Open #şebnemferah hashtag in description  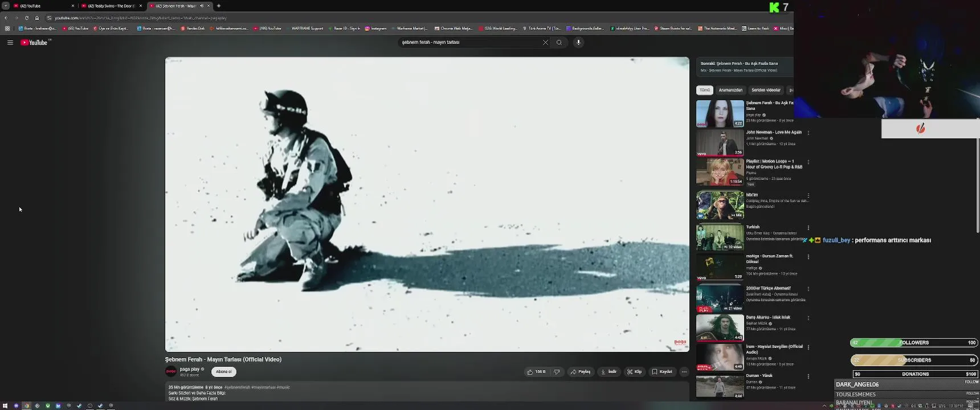(x=237, y=387)
